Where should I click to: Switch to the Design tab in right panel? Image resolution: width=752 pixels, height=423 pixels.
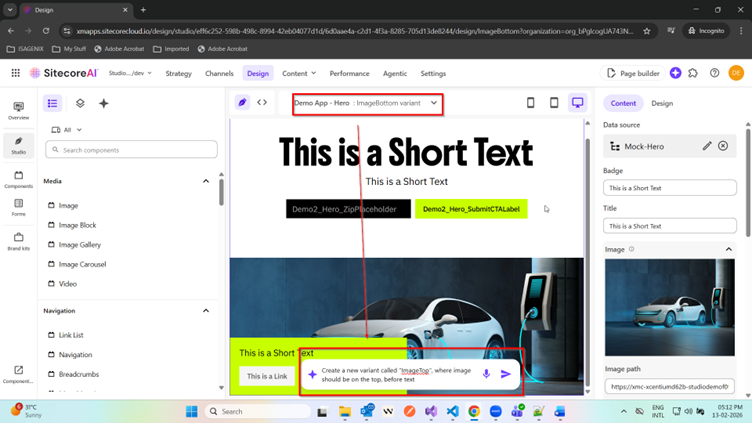(662, 103)
